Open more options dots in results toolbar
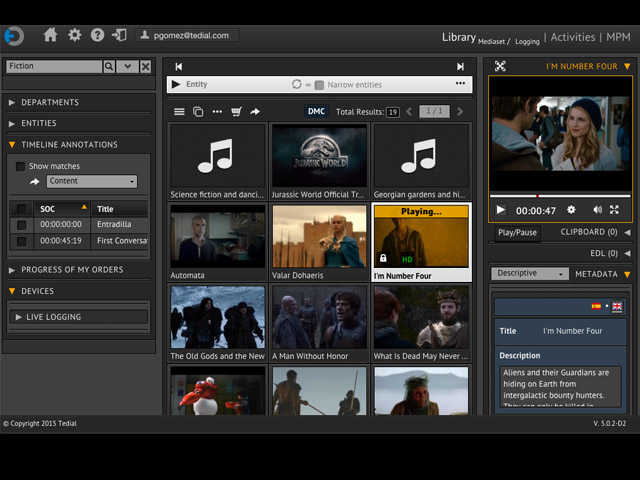Image resolution: width=640 pixels, height=480 pixels. coord(217,111)
